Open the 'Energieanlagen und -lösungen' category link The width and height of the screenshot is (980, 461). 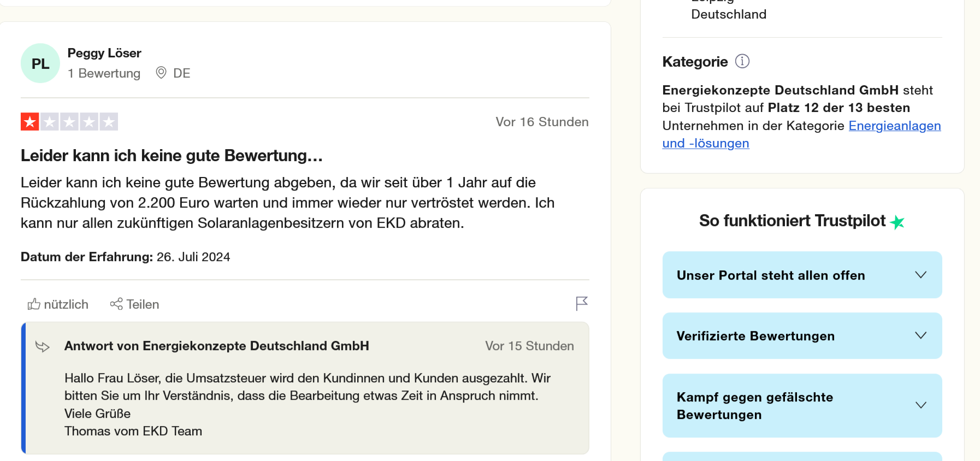pyautogui.click(x=894, y=126)
